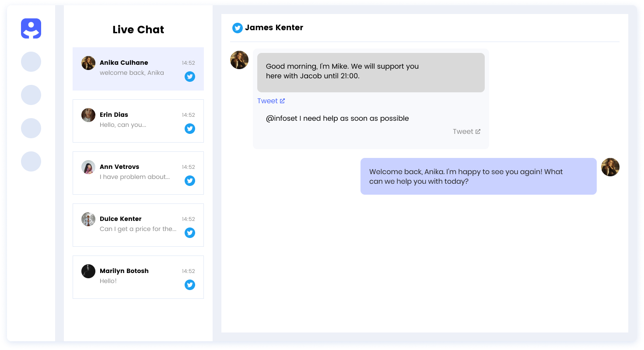
Task: Click the Twitter icon on Ann Vetrovs's chat
Action: (x=190, y=181)
